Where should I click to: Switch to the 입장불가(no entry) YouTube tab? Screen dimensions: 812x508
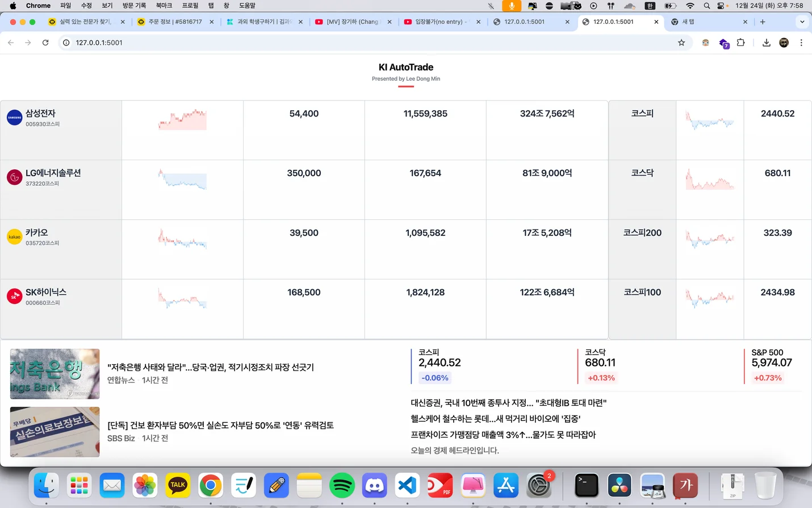click(x=443, y=22)
